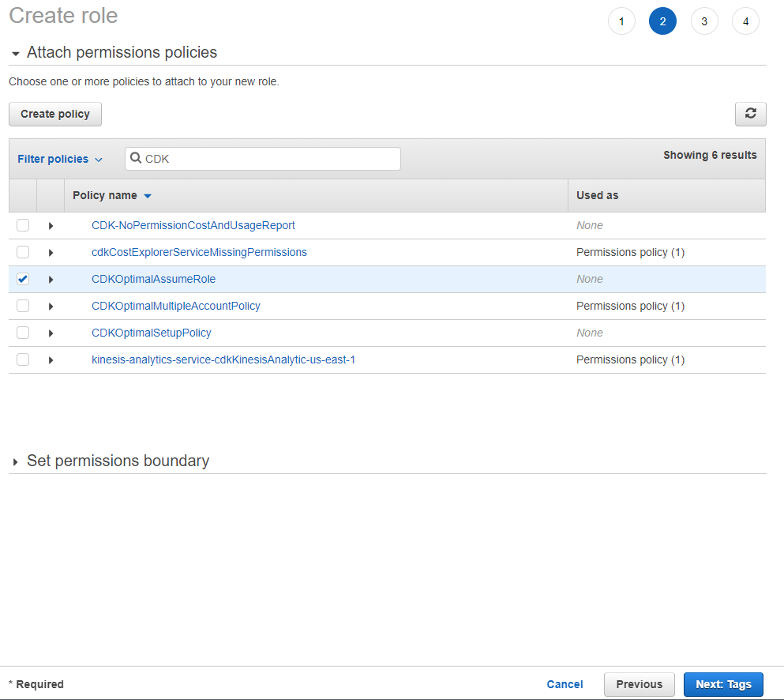
Task: Click Permissions policy (1) for CDKOptimalMultipleAccountPolicy
Action: [631, 306]
